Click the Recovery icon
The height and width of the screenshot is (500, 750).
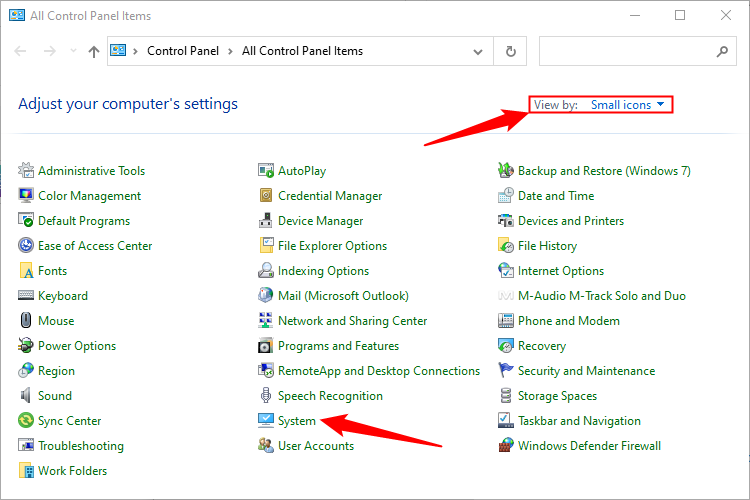(506, 346)
